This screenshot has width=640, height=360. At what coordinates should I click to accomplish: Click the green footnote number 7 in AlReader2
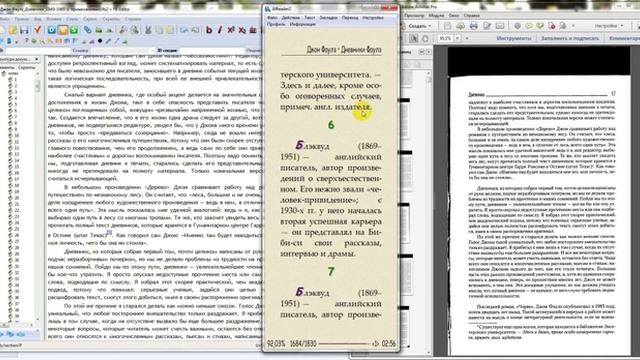click(x=331, y=272)
